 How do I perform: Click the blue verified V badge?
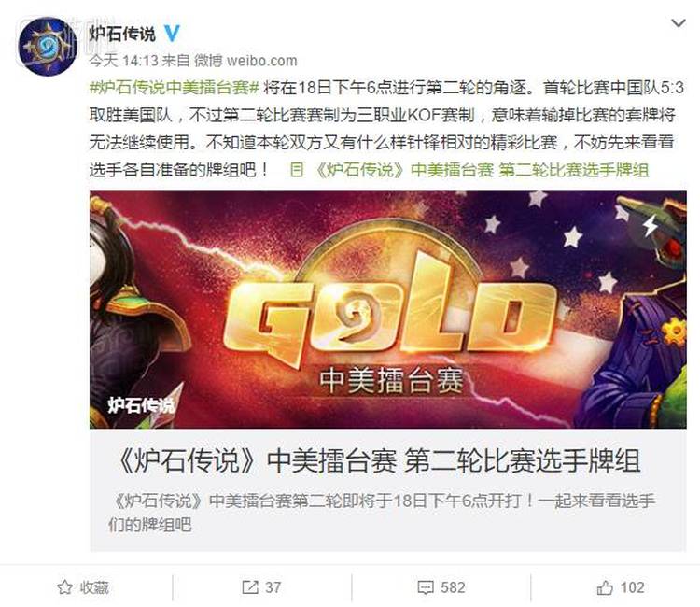pos(173,33)
